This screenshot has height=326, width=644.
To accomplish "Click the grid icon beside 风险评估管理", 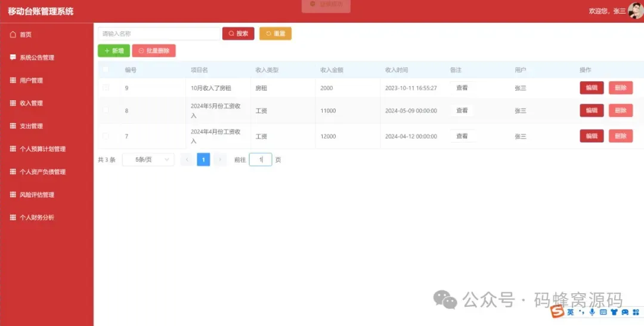I will tap(13, 195).
